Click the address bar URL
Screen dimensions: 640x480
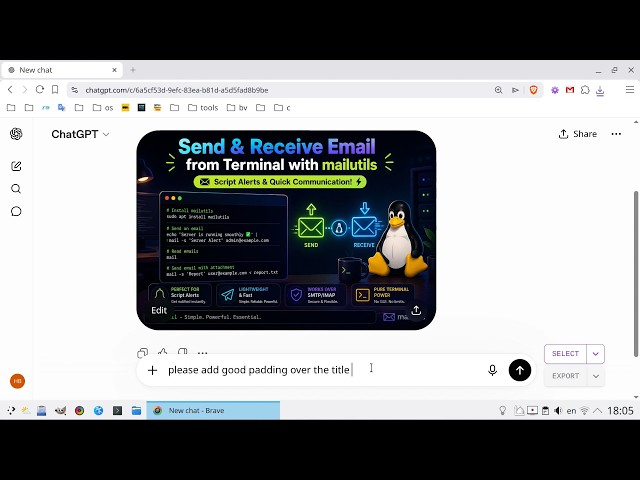tap(177, 90)
